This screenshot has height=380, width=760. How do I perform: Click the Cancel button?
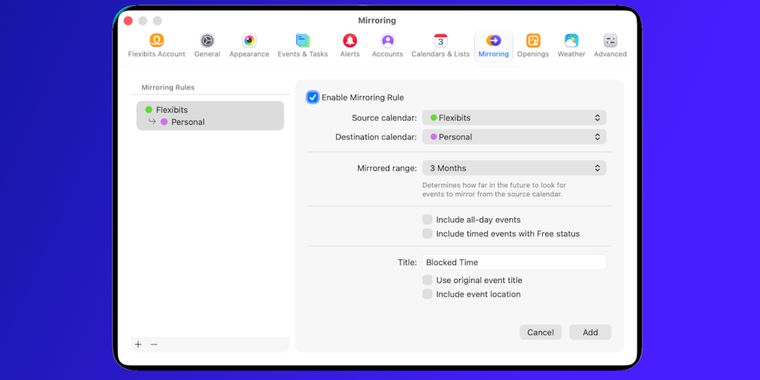point(540,332)
